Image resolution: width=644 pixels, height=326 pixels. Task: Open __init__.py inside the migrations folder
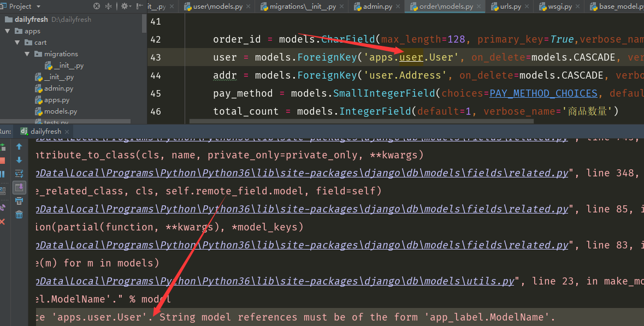[x=64, y=66]
